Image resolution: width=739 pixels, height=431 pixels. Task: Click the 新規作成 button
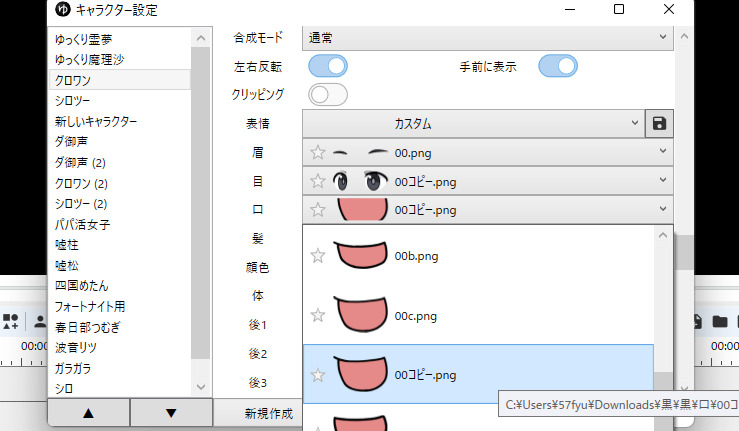(x=269, y=414)
